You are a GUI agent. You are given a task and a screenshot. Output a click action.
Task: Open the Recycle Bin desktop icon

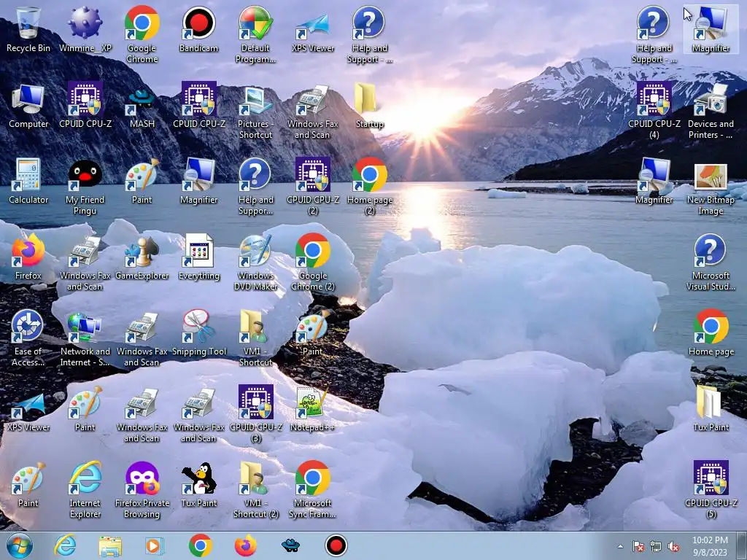tap(28, 29)
